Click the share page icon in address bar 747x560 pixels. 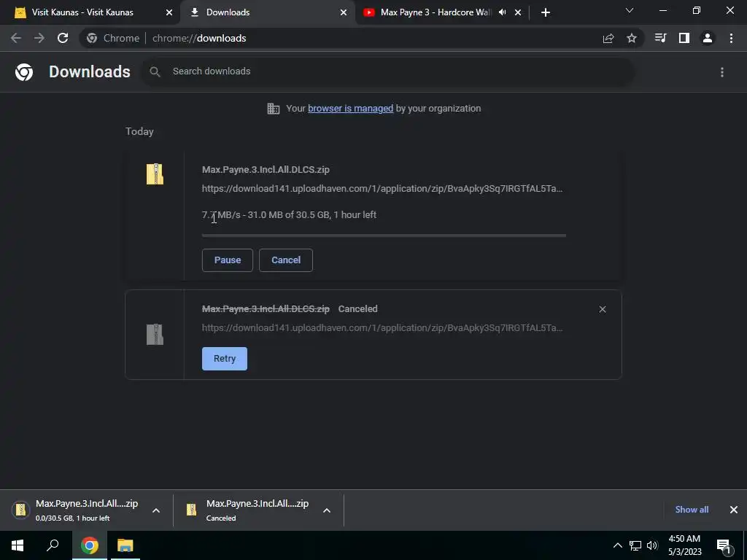click(x=608, y=39)
